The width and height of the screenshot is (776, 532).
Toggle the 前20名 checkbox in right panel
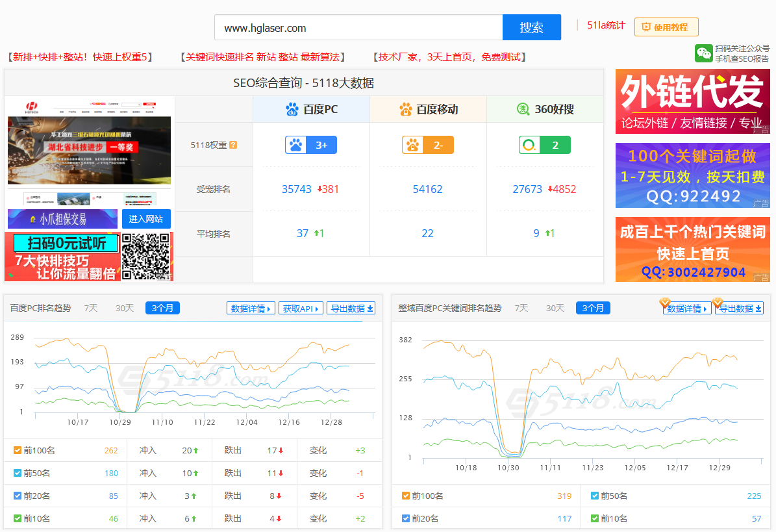coord(406,518)
